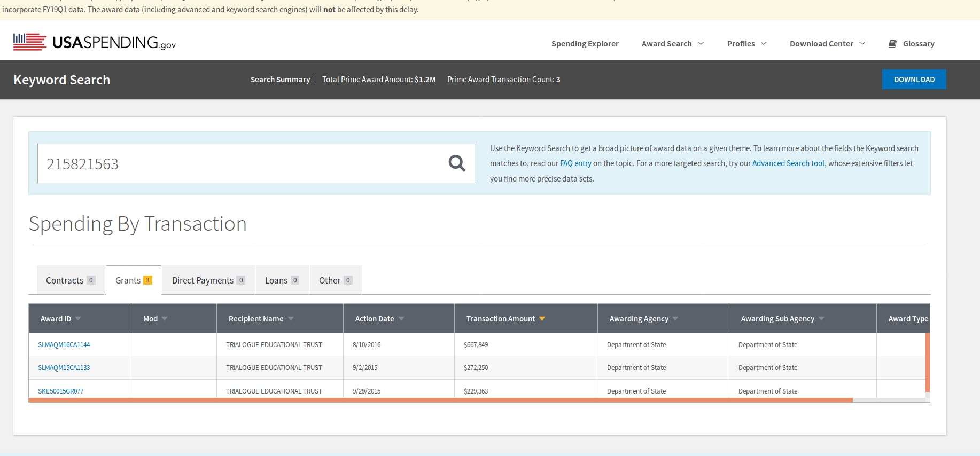The width and height of the screenshot is (980, 456).
Task: Sort by Award ID arrow
Action: click(x=78, y=318)
